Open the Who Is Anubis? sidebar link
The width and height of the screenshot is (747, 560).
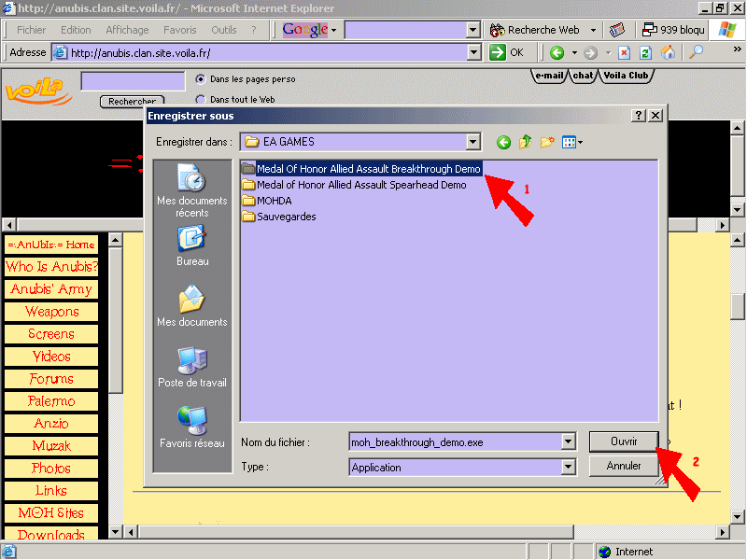pos(51,267)
